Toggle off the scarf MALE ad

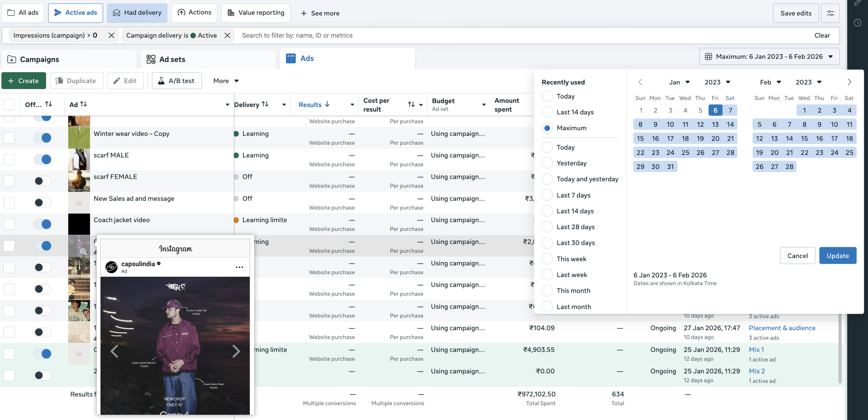(x=43, y=159)
